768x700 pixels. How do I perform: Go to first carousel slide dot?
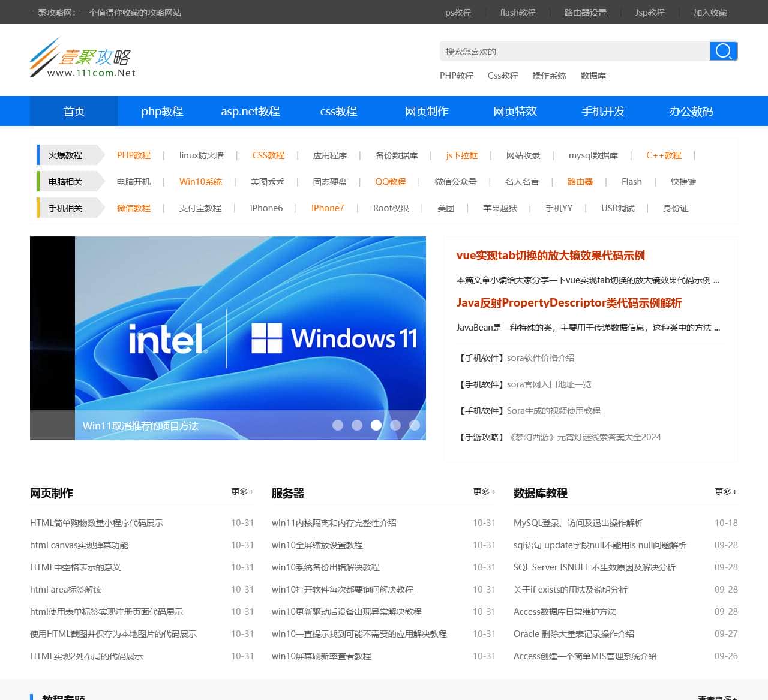[x=338, y=425]
